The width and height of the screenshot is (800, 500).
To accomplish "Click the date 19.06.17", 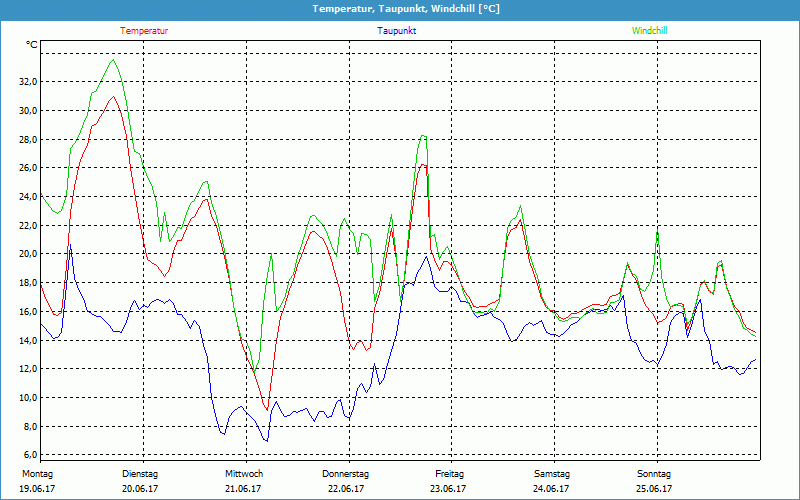I will pos(37,489).
